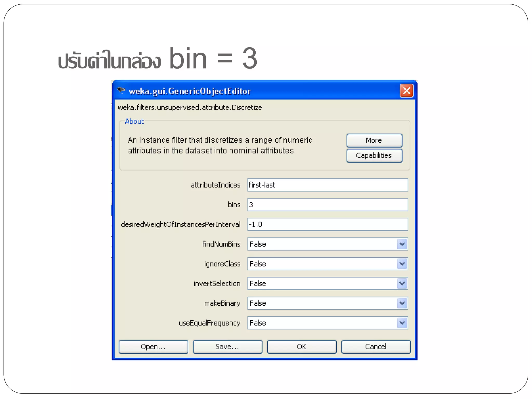Screen dimensions: 532x399
Task: Click the Weka bird icon in title bar
Action: 121,91
